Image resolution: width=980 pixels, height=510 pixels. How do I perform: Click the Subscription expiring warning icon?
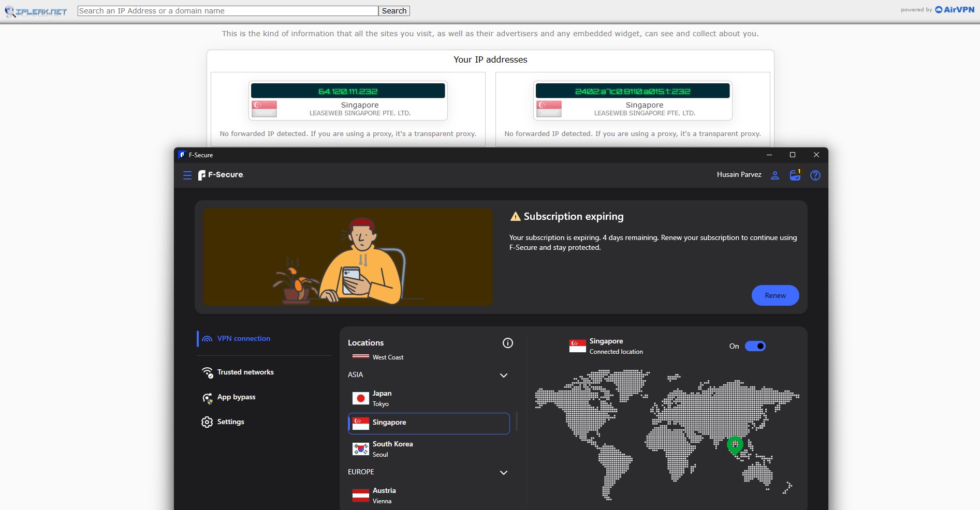tap(515, 217)
